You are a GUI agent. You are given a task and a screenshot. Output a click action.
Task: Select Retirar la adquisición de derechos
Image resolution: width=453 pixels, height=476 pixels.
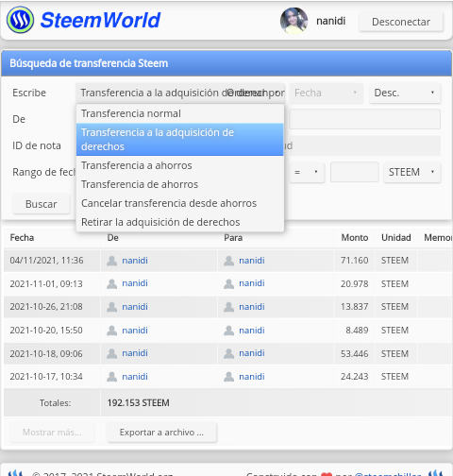[x=180, y=222]
